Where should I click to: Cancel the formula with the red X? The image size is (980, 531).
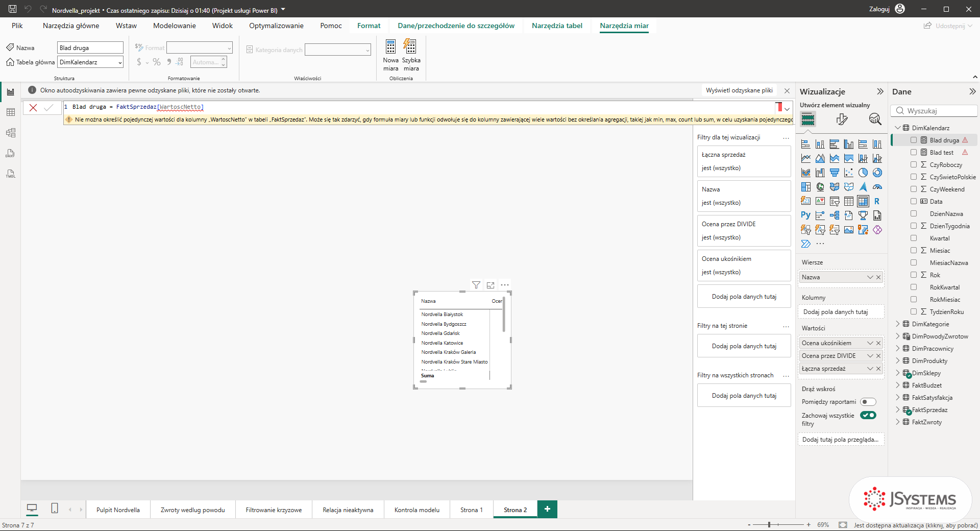tap(33, 107)
